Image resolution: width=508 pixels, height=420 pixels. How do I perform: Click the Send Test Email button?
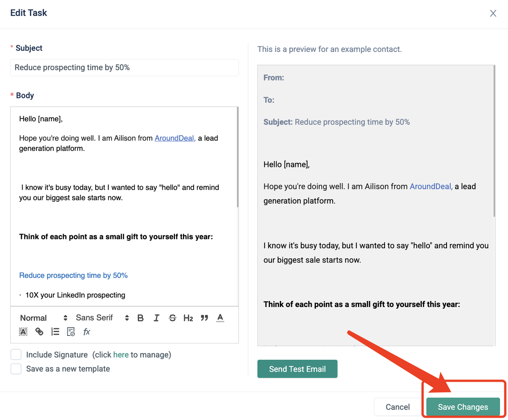[297, 369]
